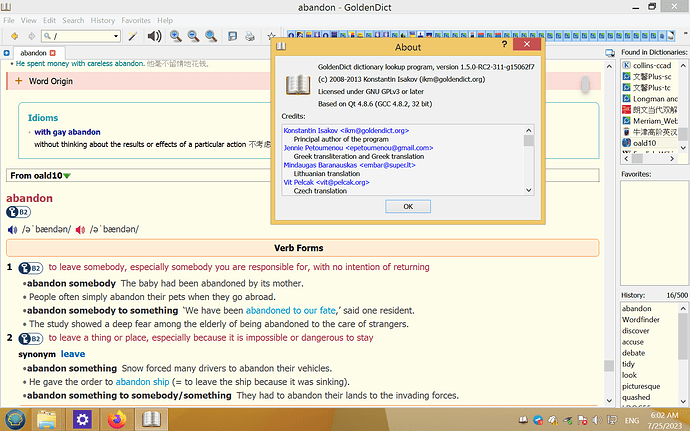Click the Forward navigation arrow icon

pos(31,36)
